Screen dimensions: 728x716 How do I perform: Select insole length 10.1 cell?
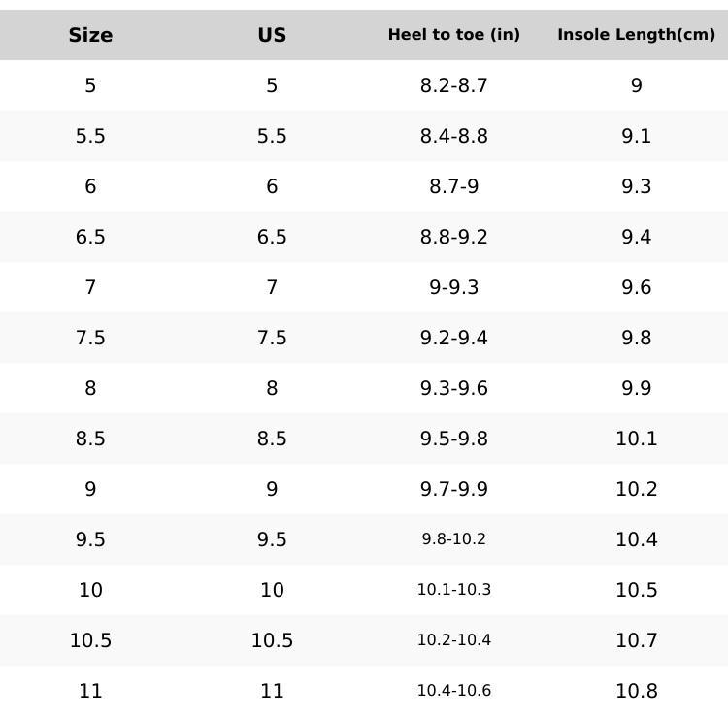[x=636, y=439]
